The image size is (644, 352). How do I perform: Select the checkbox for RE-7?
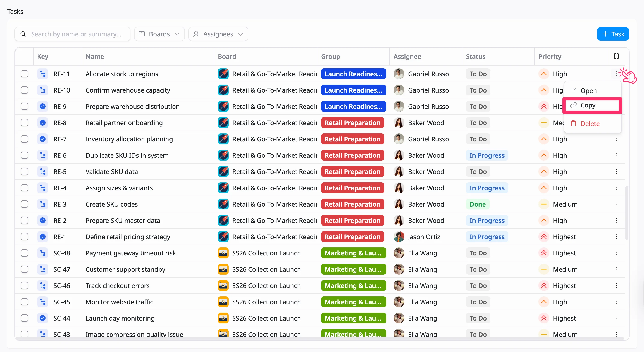click(x=24, y=139)
